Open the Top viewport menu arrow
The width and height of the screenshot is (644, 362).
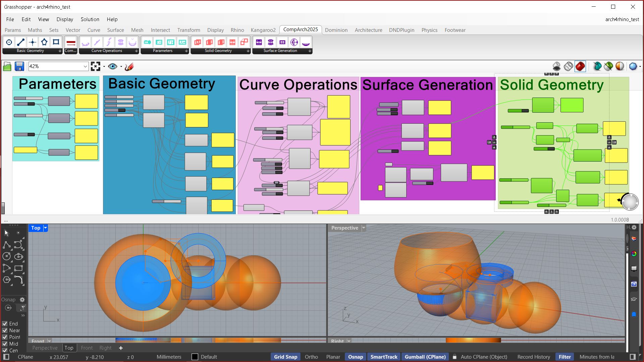pos(46,228)
